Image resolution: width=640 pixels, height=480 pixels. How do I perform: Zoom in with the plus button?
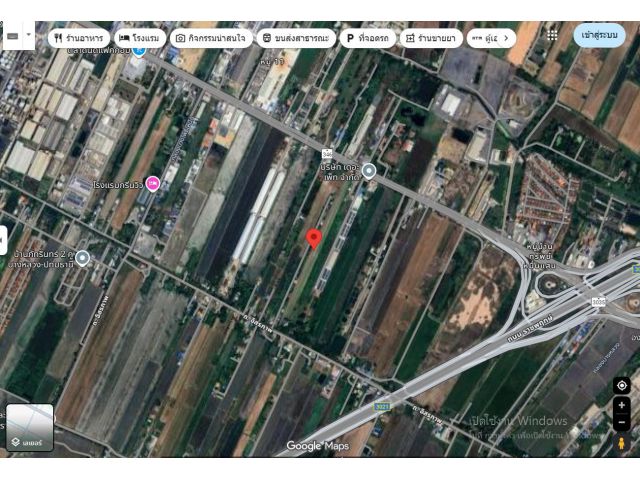click(x=621, y=406)
